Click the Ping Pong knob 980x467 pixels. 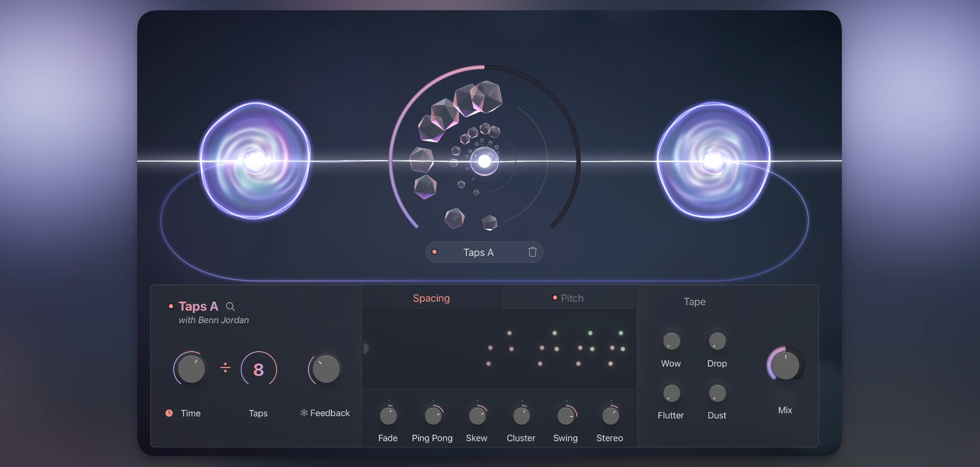tap(433, 416)
